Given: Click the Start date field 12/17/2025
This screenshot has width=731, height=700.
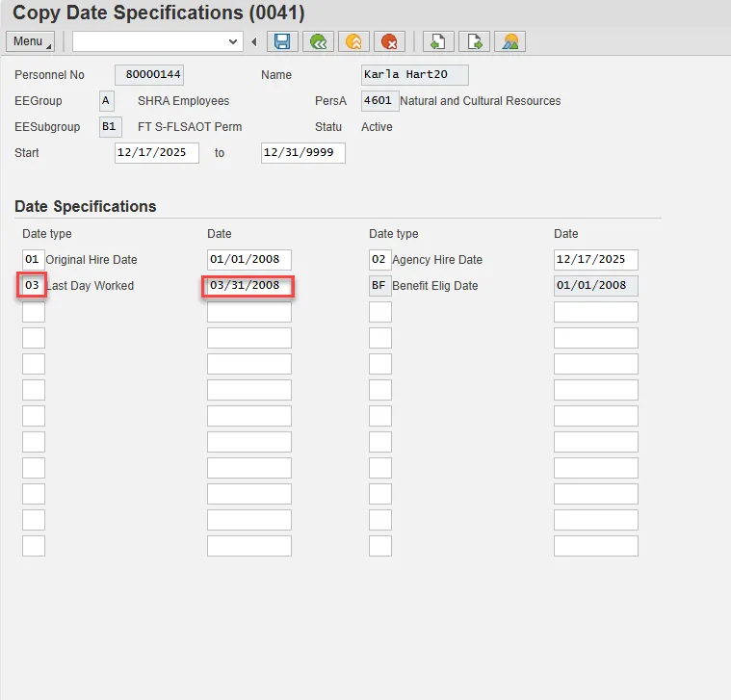Looking at the screenshot, I should click(156, 153).
